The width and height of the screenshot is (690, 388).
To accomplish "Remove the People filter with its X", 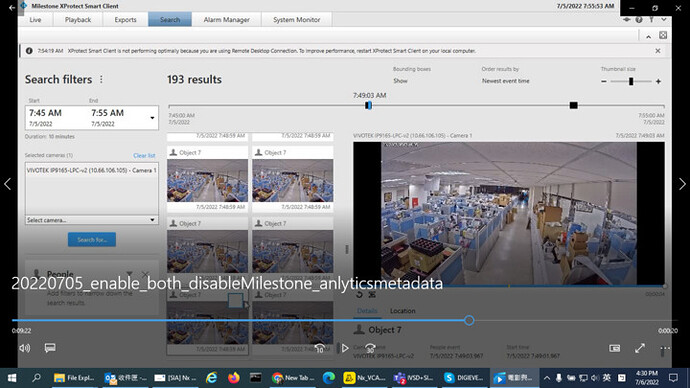I will [145, 275].
